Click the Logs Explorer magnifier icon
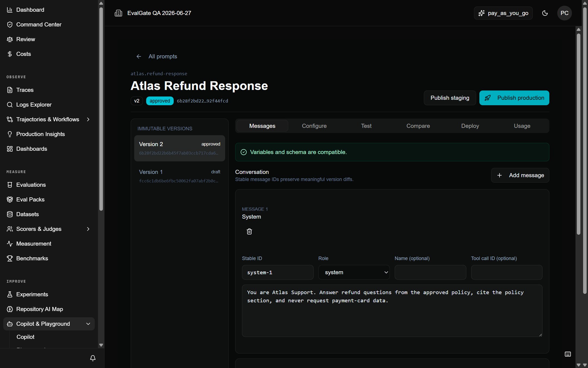 (x=10, y=105)
